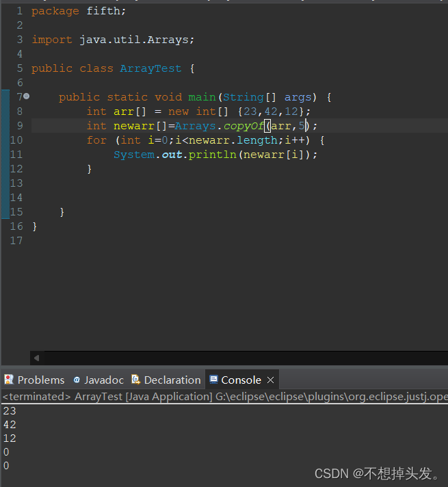Click the 'package' keyword on line 1

click(55, 11)
